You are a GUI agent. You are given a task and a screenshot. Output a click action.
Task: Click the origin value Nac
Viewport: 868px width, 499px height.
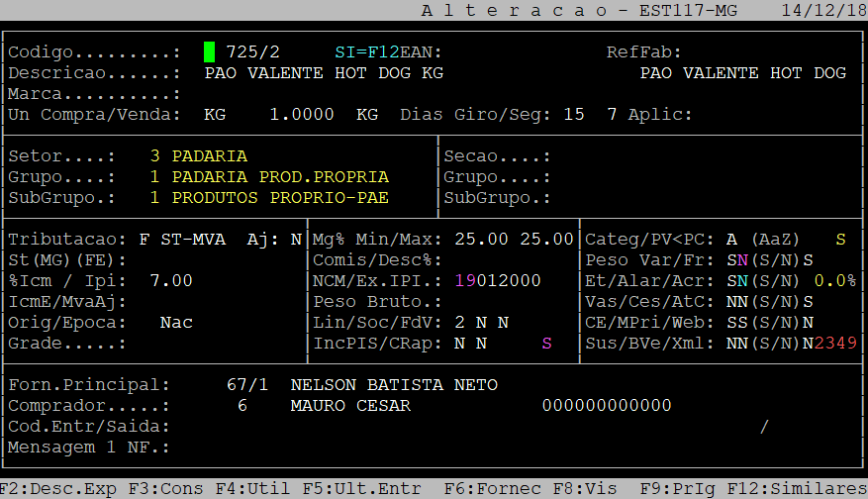[x=176, y=323]
